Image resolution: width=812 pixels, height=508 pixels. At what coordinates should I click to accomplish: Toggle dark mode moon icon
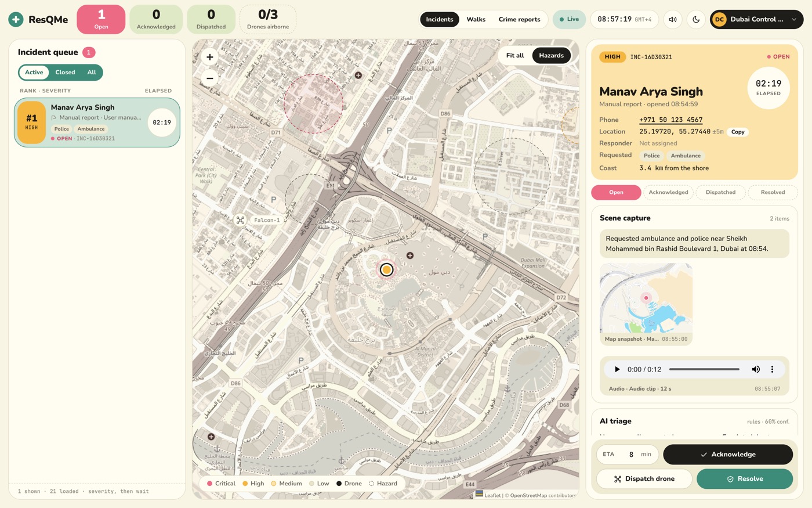[x=696, y=19]
